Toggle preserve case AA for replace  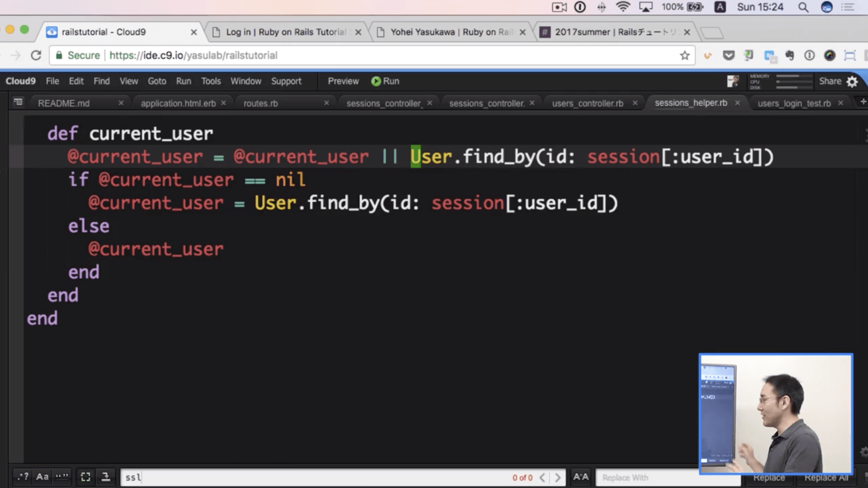point(581,477)
